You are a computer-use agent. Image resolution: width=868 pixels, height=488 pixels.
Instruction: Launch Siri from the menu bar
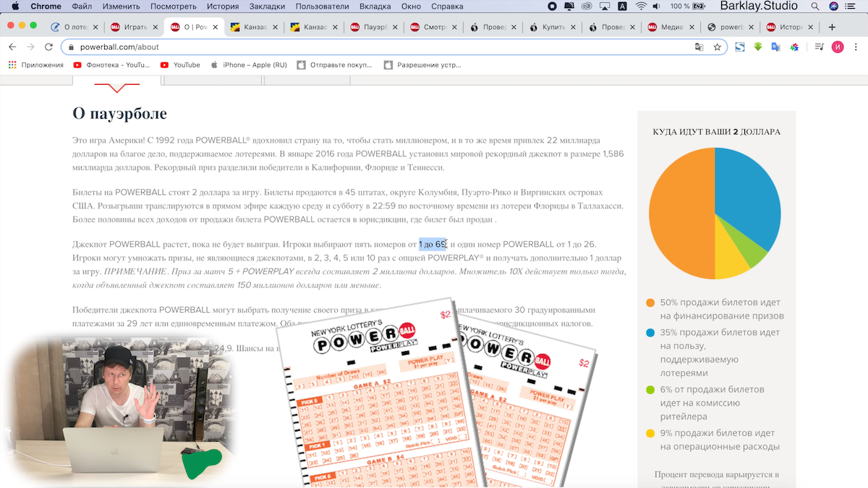(x=834, y=7)
